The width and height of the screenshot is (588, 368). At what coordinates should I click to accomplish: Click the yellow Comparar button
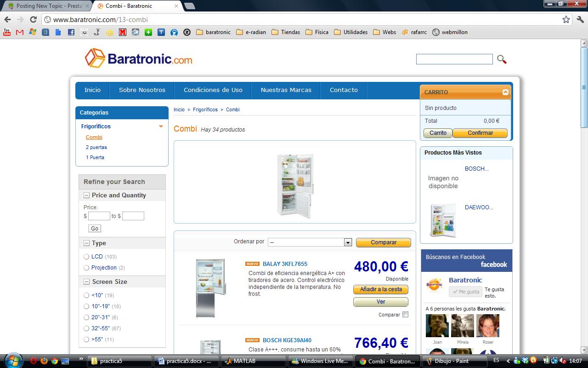(384, 242)
